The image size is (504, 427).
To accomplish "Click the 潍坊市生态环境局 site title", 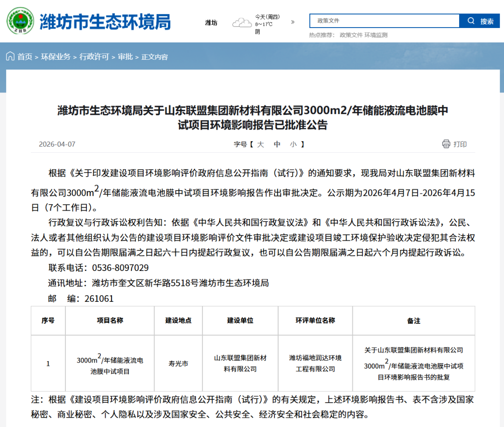I will tap(105, 22).
